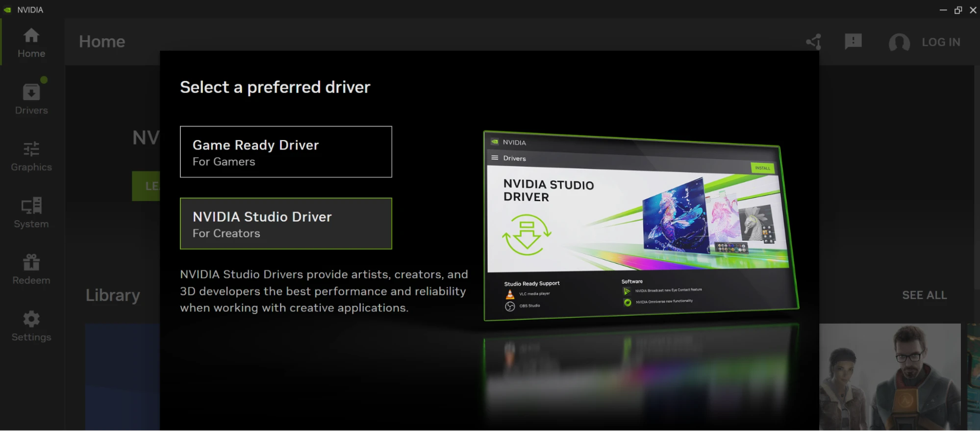Restore down the NVIDIA app window

coord(958,10)
